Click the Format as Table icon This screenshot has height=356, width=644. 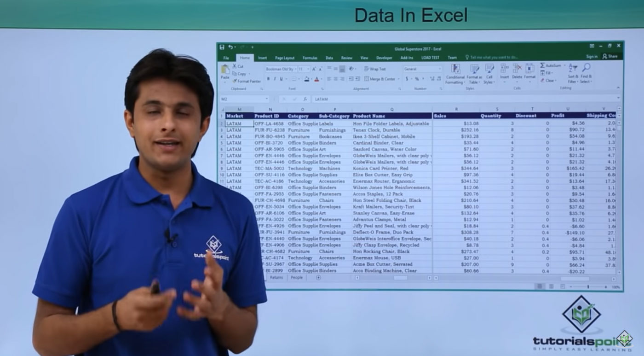(x=474, y=68)
